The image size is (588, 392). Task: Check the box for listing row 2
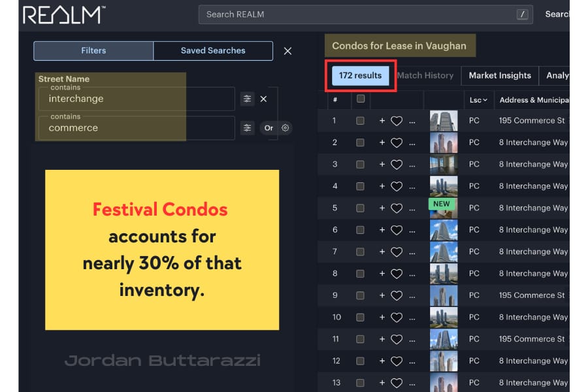coord(360,142)
